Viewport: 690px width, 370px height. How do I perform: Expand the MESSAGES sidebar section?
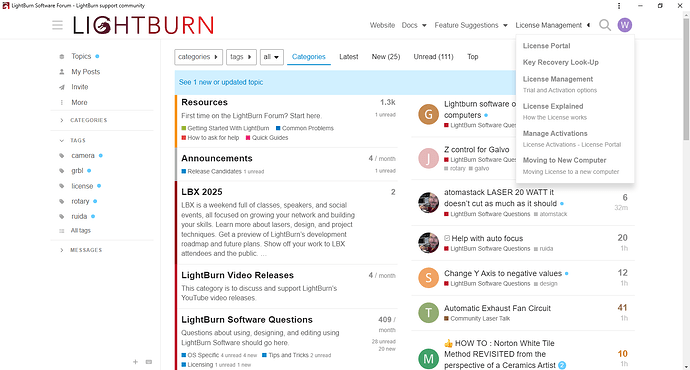click(81, 250)
